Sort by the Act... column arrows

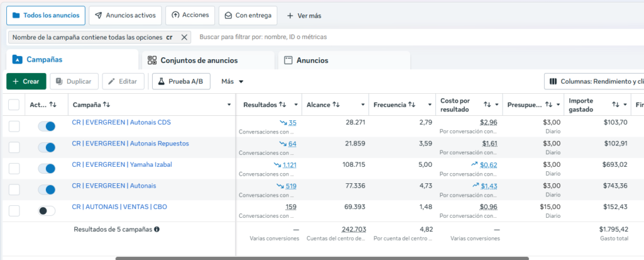[53, 105]
